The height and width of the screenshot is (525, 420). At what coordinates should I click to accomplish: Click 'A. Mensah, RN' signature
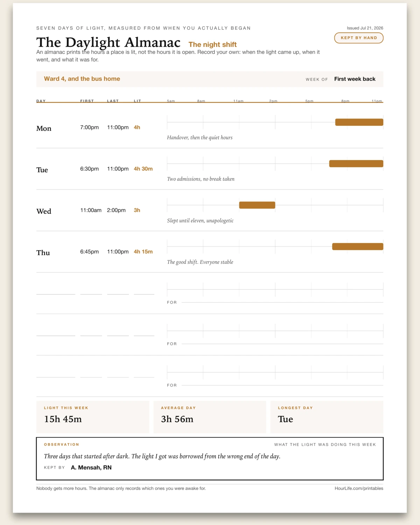(91, 468)
